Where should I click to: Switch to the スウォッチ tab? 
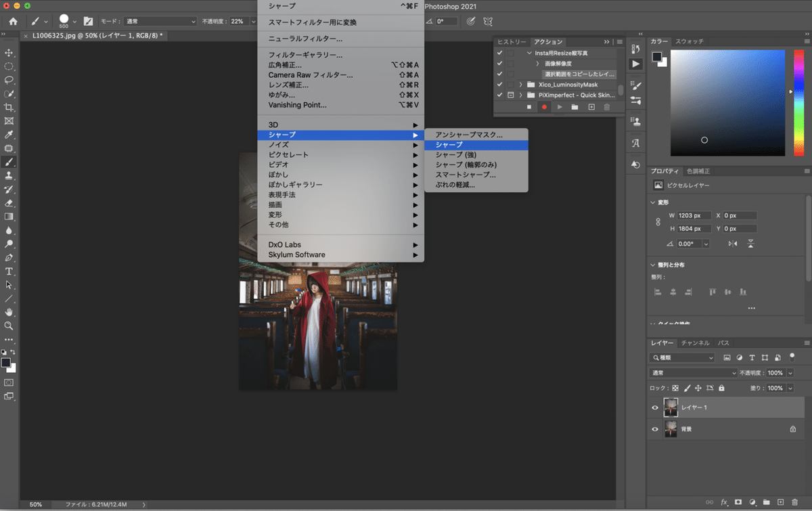point(690,41)
